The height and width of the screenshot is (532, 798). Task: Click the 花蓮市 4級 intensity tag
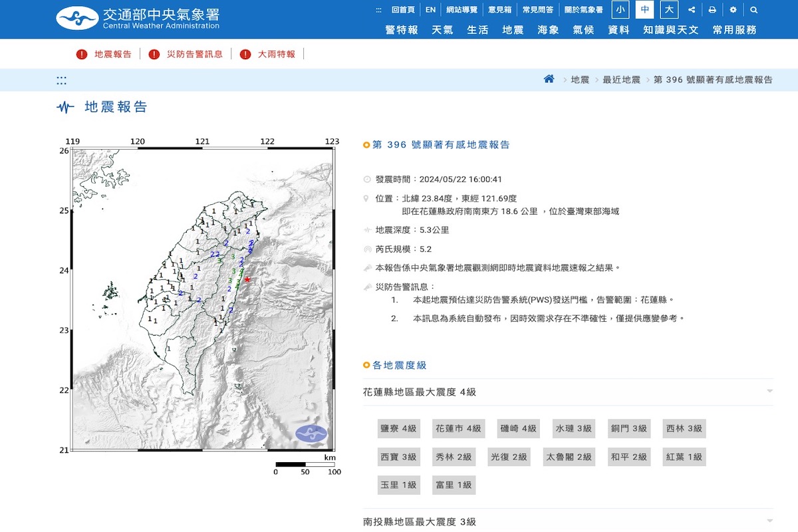pos(458,429)
